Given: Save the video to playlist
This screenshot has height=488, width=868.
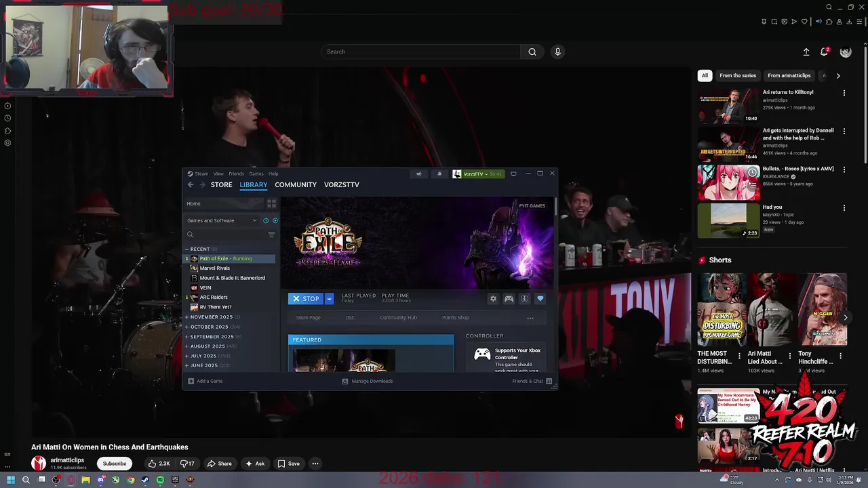Looking at the screenshot, I should [289, 464].
